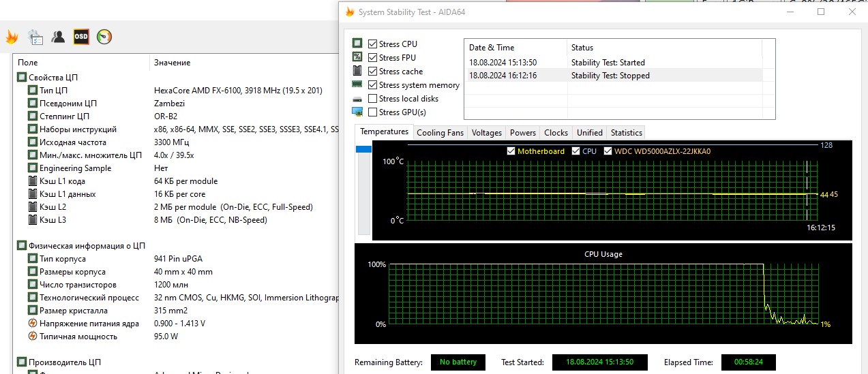This screenshot has width=868, height=374.
Task: Toggle the WDC WD5000AZLX graph checkbox
Action: coord(608,151)
